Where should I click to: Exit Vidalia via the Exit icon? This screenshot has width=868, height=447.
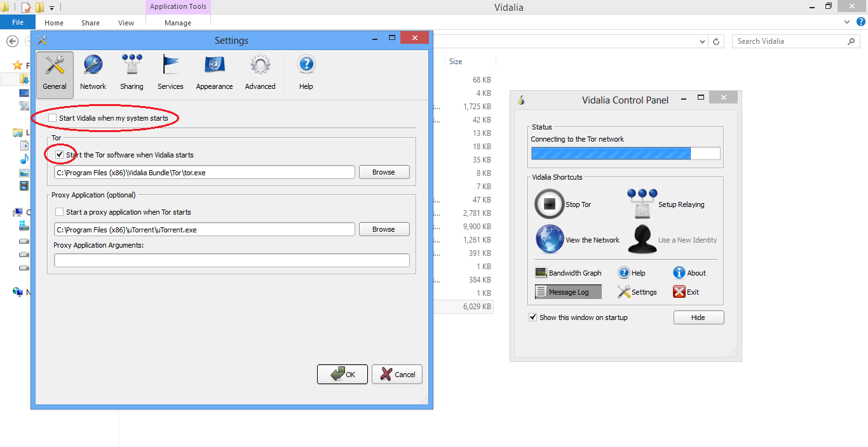(686, 292)
